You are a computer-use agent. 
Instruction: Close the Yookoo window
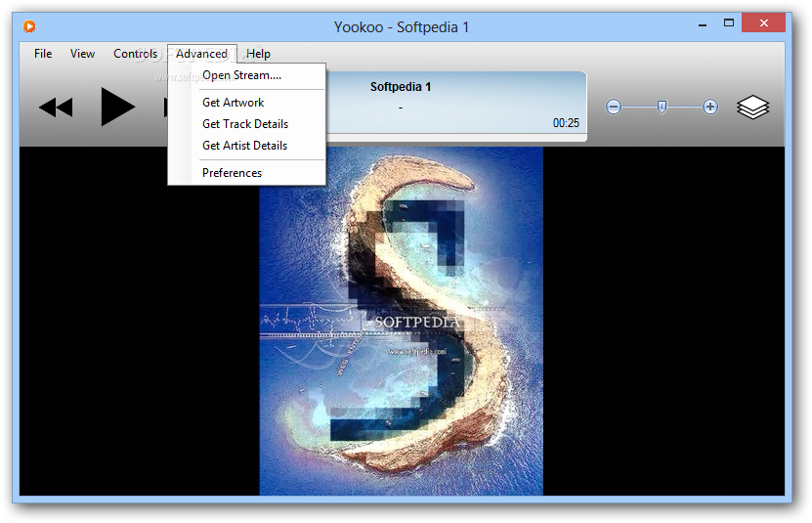pos(763,22)
